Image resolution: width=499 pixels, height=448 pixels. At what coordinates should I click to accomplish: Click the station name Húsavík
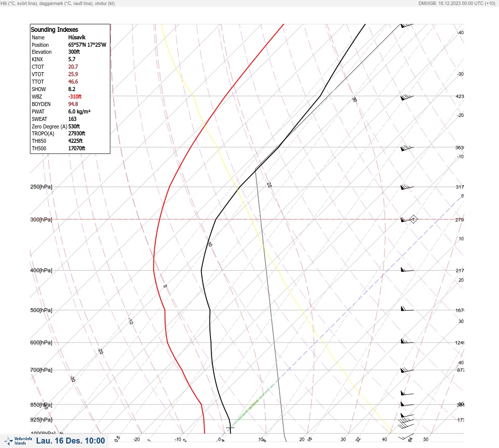point(77,37)
